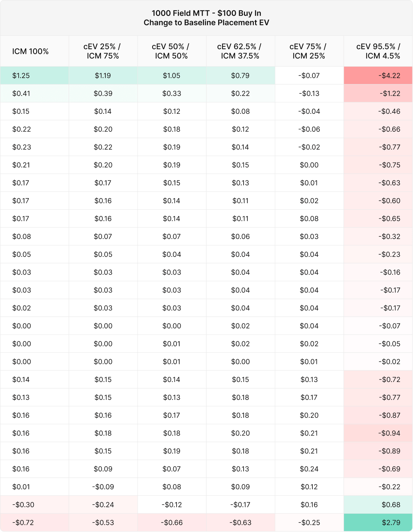Click the "cEV 25% / ICM 75%" header
The width and height of the screenshot is (413, 532).
tap(103, 51)
